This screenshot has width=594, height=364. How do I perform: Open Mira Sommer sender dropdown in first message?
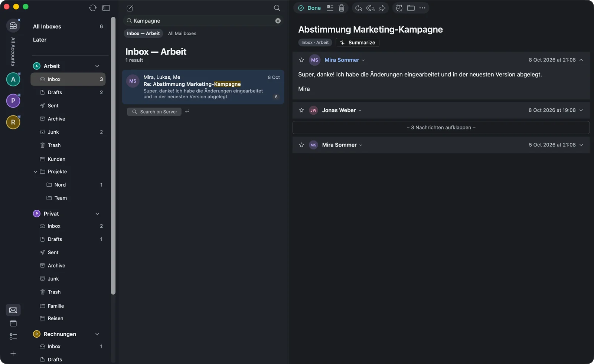click(363, 60)
